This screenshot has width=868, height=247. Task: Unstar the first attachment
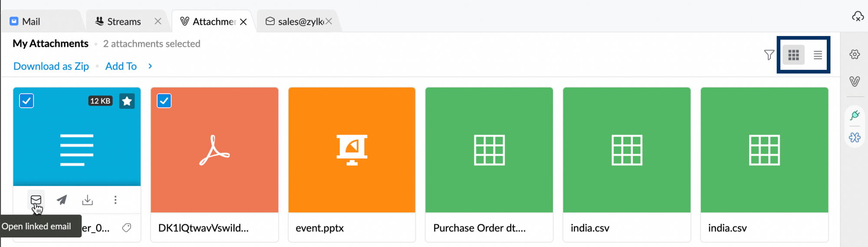127,101
